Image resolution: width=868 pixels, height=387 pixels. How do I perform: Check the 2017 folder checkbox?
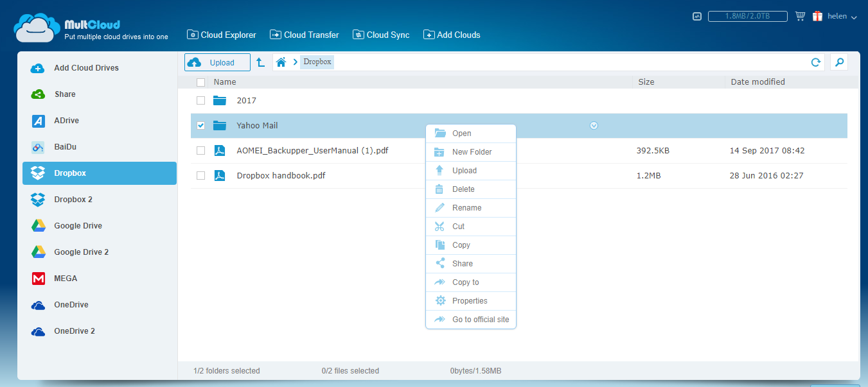click(x=200, y=100)
